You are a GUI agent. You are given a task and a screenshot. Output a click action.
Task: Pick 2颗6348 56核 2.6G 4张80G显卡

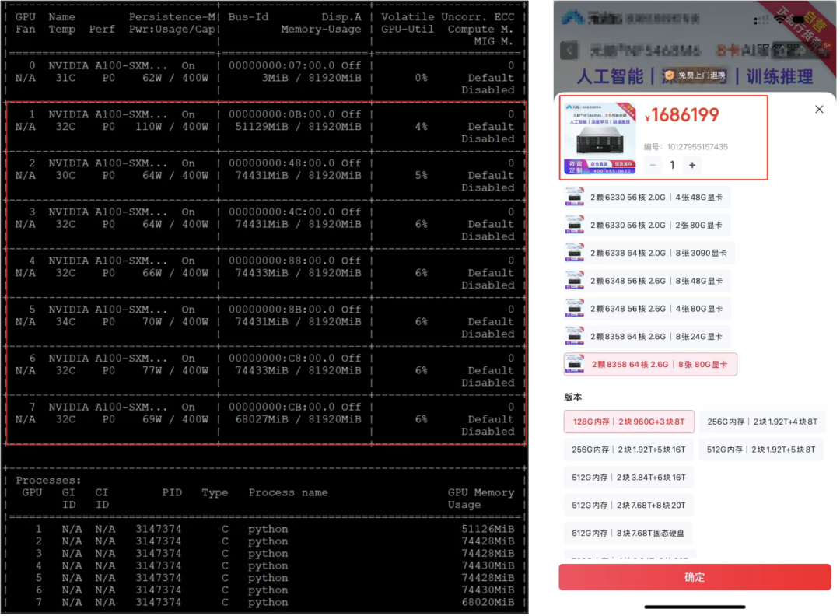(x=646, y=309)
